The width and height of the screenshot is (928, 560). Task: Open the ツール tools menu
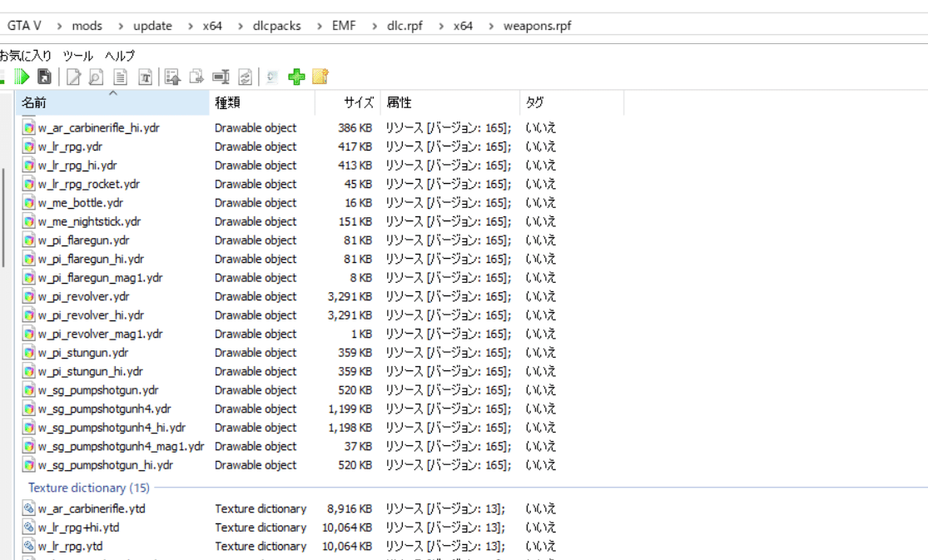pyautogui.click(x=78, y=56)
